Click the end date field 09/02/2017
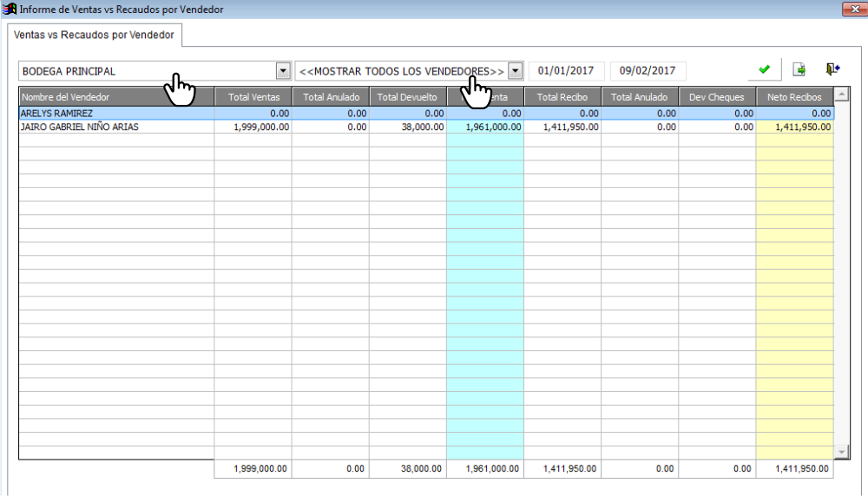Screen dimensions: 868x496 pyautogui.click(x=648, y=71)
